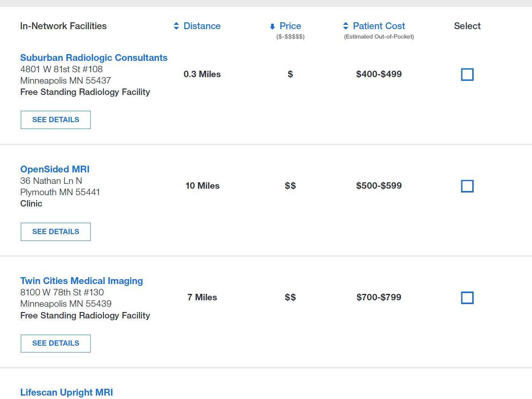Click the Price sort down-arrow icon
532x399 pixels.
click(272, 26)
